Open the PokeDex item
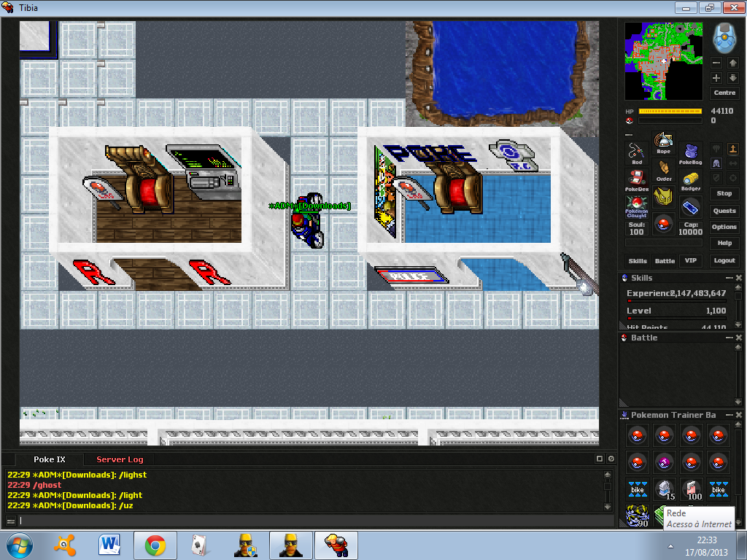The height and width of the screenshot is (560, 747). click(x=636, y=181)
